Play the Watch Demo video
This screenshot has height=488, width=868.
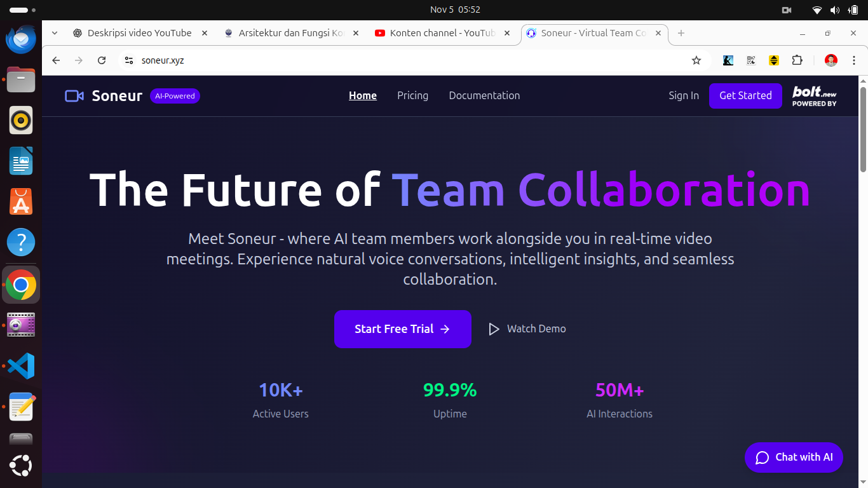pos(527,329)
